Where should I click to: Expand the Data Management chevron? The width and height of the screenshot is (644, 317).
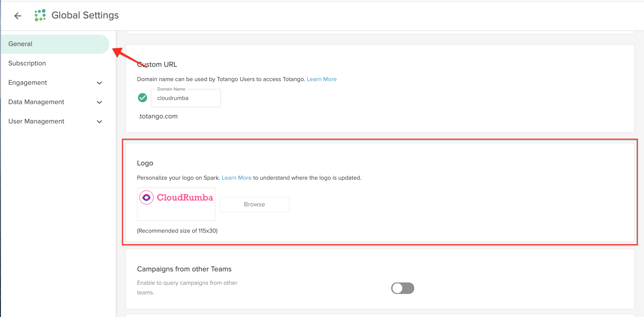99,102
